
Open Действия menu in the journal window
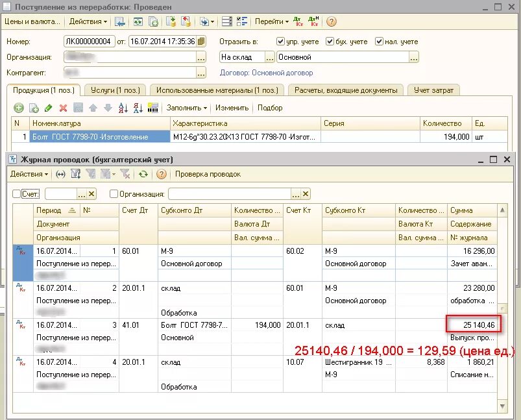pyautogui.click(x=29, y=174)
